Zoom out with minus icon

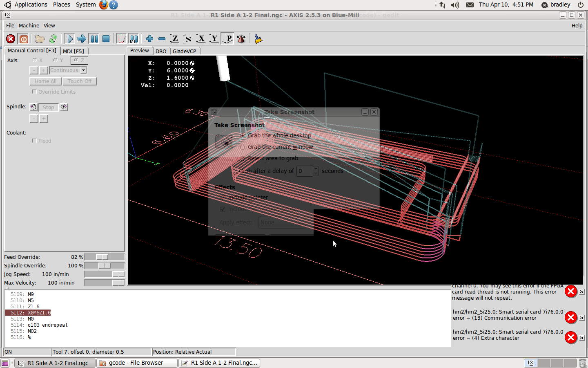162,39
